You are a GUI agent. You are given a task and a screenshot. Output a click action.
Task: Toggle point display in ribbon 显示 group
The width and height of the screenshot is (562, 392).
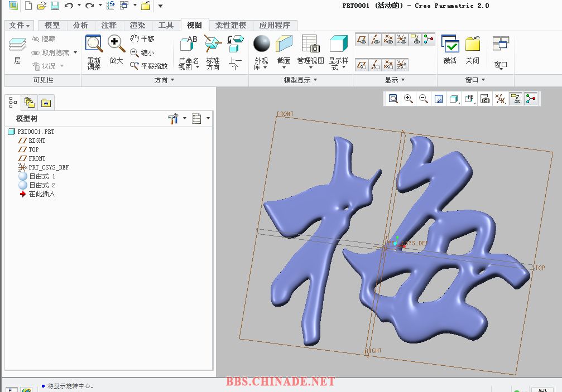click(388, 39)
